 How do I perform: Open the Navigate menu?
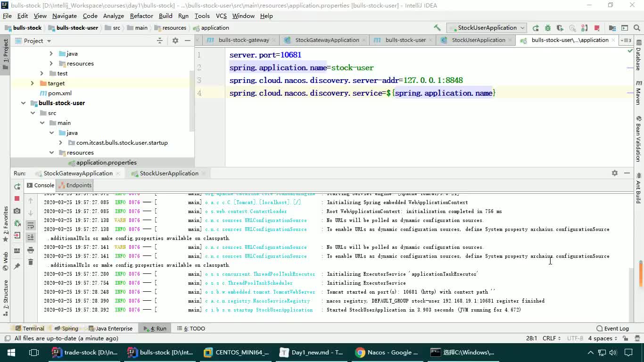65,16
